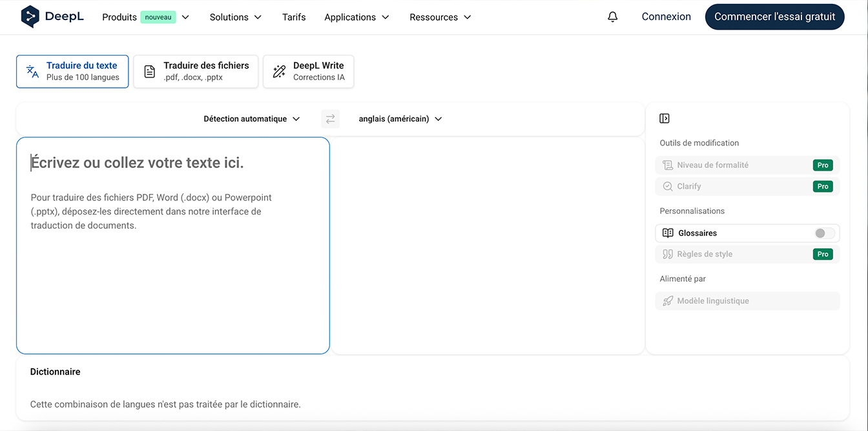Open the anglais (américain) target language dropdown
This screenshot has height=431, width=868.
399,119
